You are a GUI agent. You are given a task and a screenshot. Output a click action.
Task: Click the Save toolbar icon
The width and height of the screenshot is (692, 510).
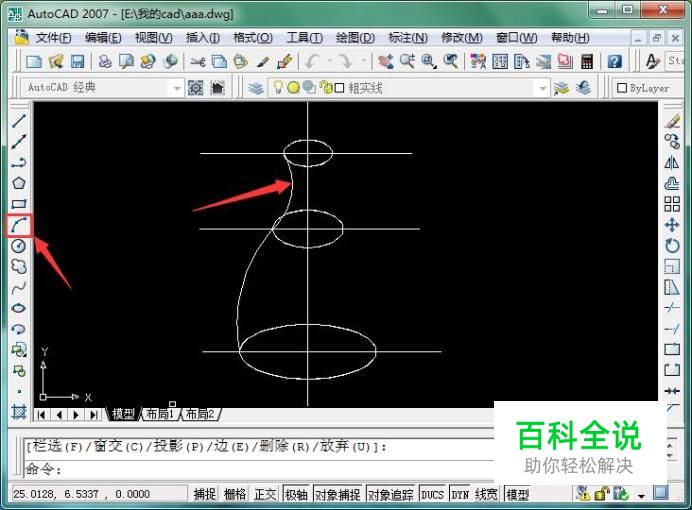point(77,61)
